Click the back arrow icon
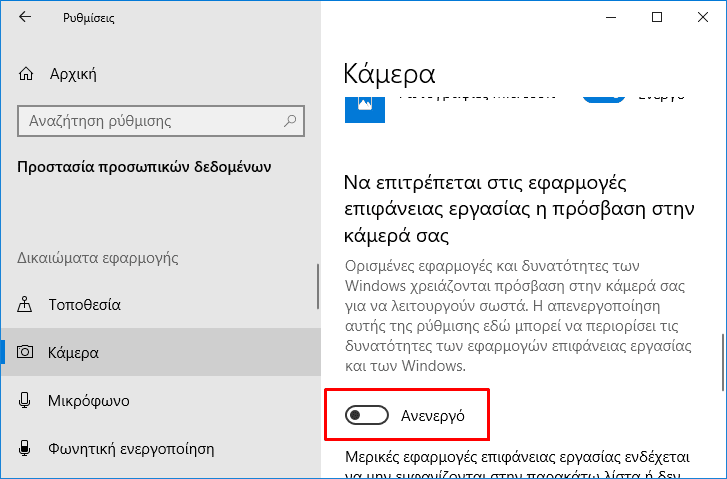This screenshot has height=479, width=727. [x=25, y=17]
